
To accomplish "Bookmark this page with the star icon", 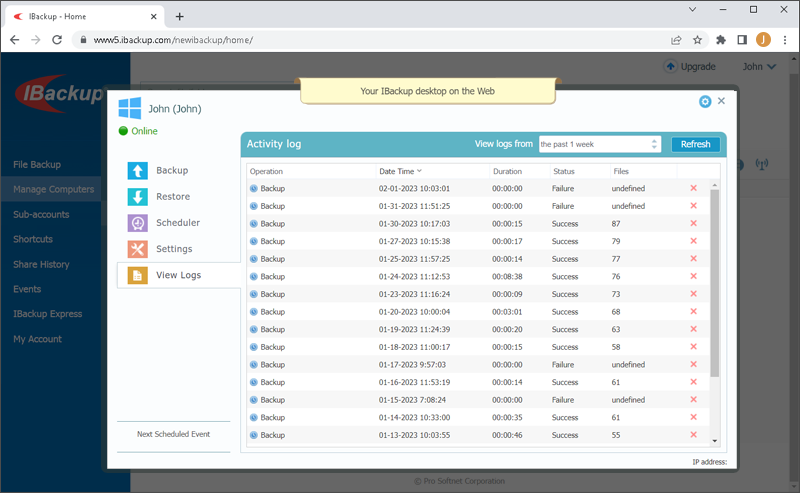I will click(x=697, y=40).
